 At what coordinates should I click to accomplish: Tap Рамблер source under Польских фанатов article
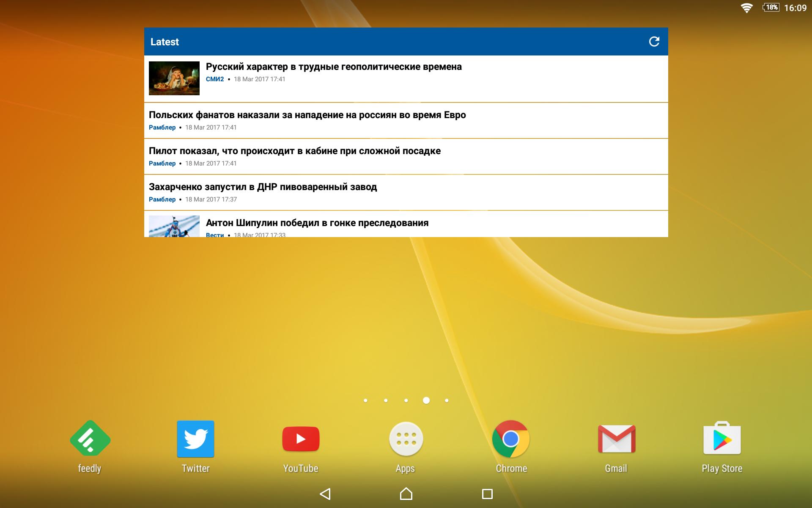click(162, 127)
